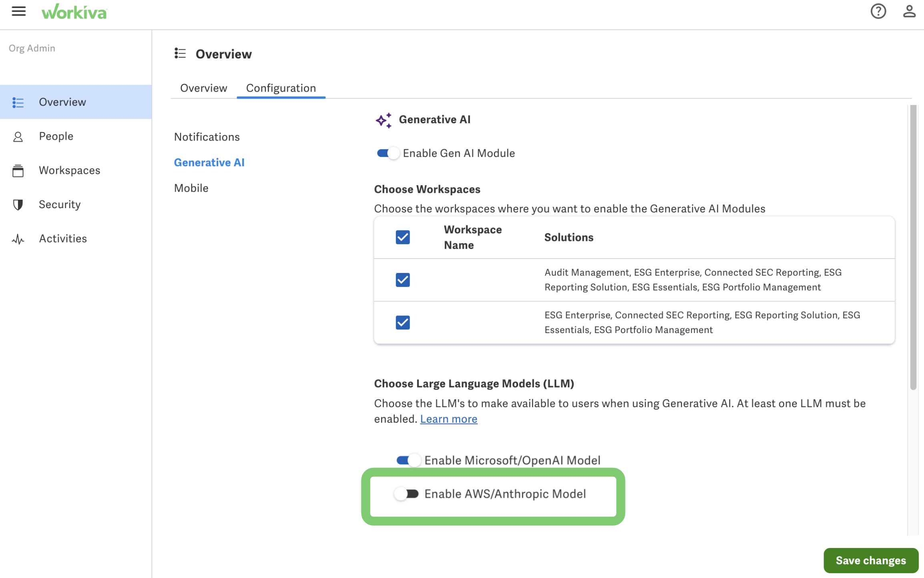Click solutions text starting with Audit Management
924x578 pixels.
(x=693, y=280)
